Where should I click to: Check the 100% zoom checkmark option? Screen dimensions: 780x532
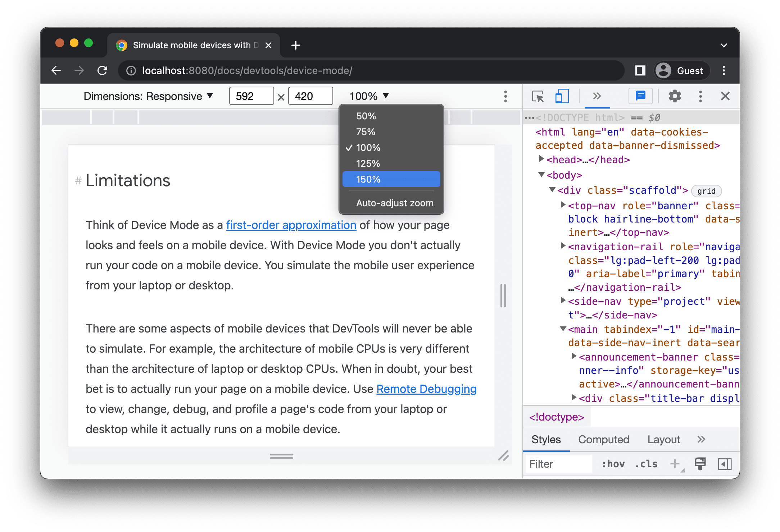[391, 147]
